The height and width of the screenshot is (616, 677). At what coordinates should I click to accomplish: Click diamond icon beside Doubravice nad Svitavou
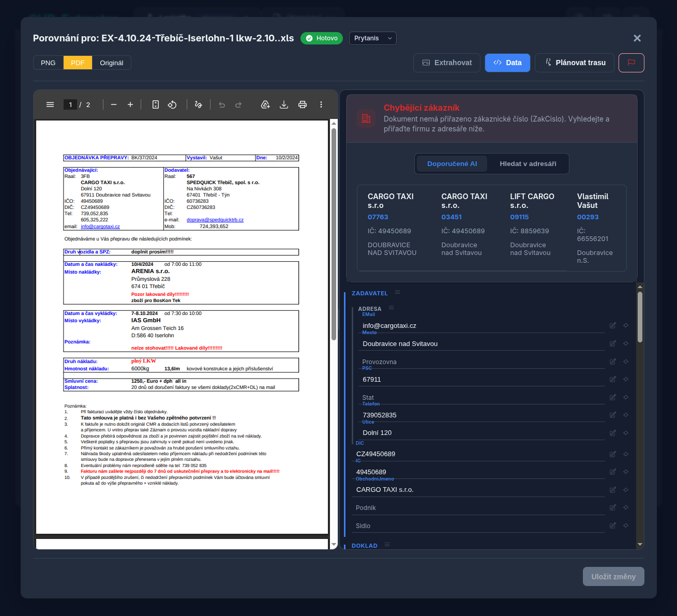coord(626,343)
